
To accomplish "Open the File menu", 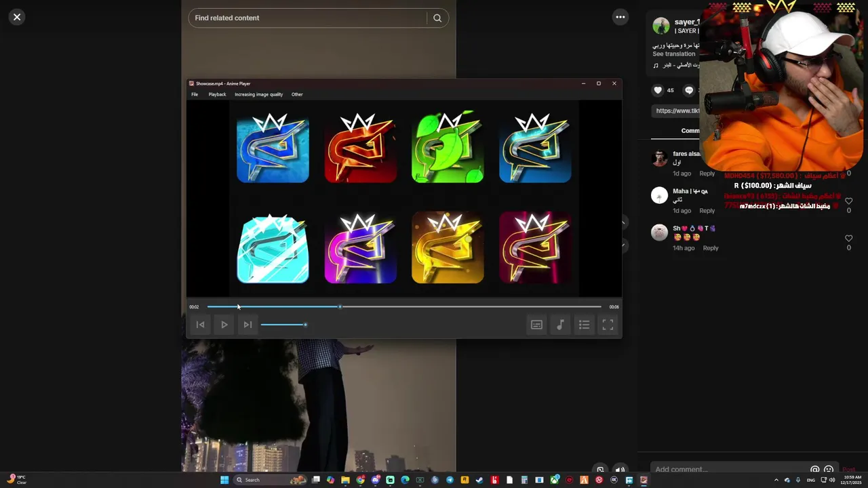I will click(x=195, y=94).
